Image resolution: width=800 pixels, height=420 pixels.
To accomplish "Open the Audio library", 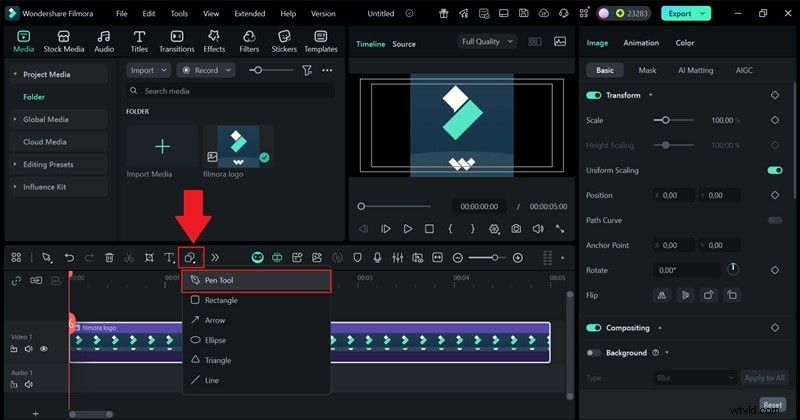I will pyautogui.click(x=104, y=41).
